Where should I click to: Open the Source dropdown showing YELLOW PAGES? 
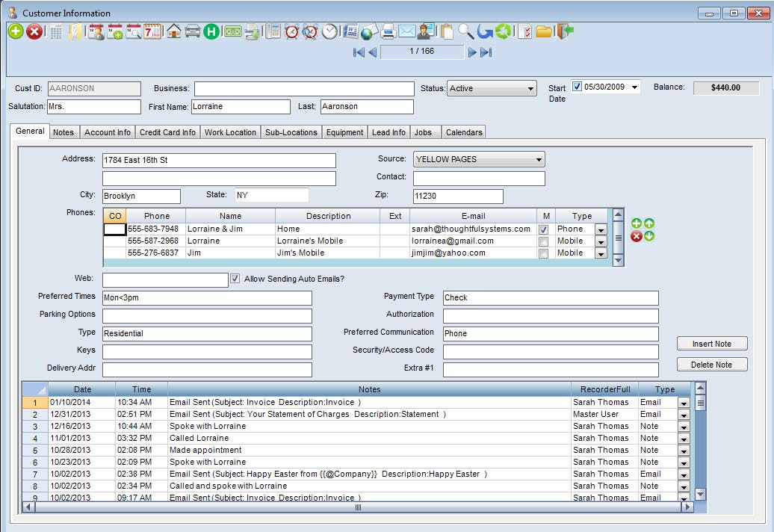point(539,159)
